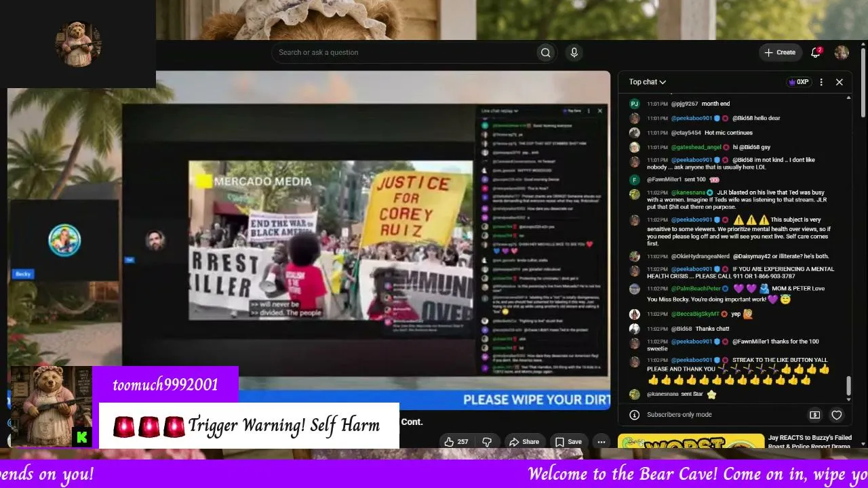The image size is (868, 488).
Task: Open @FawnMiller1 name on 'sent 100' row
Action: point(666,180)
